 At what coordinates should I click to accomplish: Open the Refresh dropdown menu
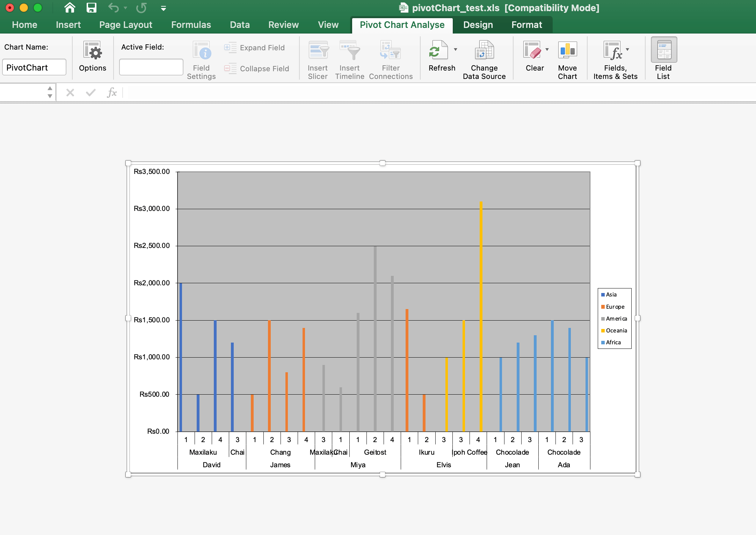pos(455,50)
